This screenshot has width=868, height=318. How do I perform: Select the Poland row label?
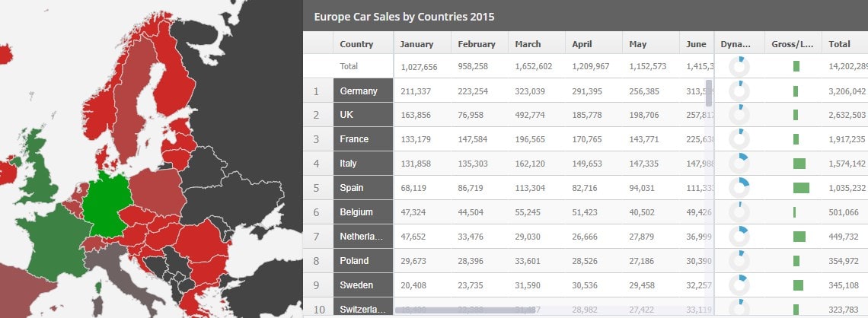[x=362, y=261]
